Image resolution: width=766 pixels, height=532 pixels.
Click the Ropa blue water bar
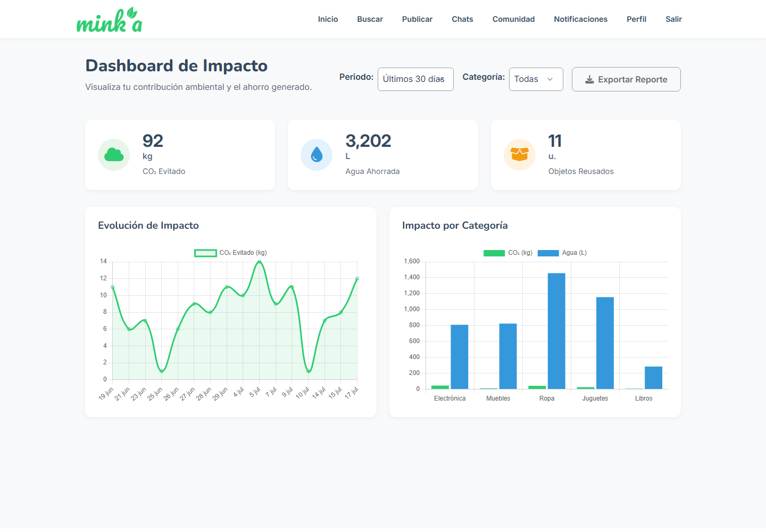(556, 331)
